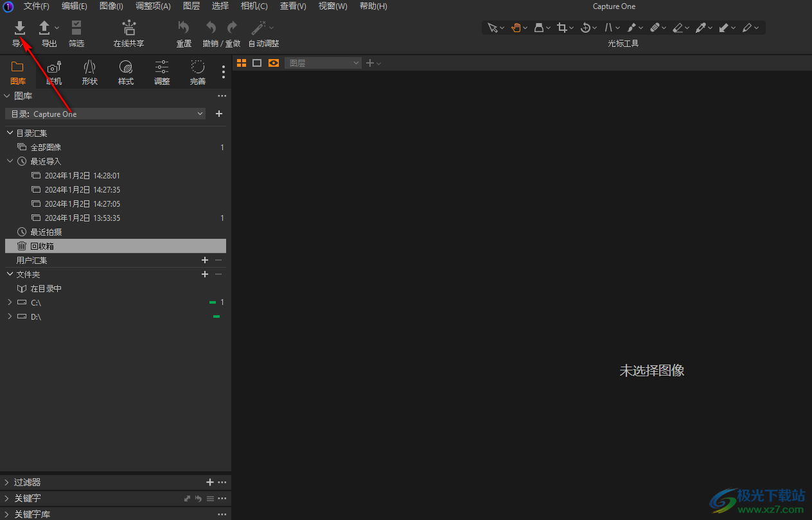Select the heal bandage cursor tool
Viewport: 812px width, 520px height.
click(655, 28)
